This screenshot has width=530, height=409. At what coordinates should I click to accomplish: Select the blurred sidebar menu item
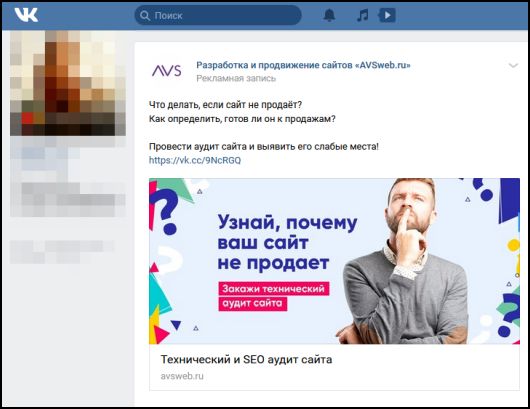point(63,252)
